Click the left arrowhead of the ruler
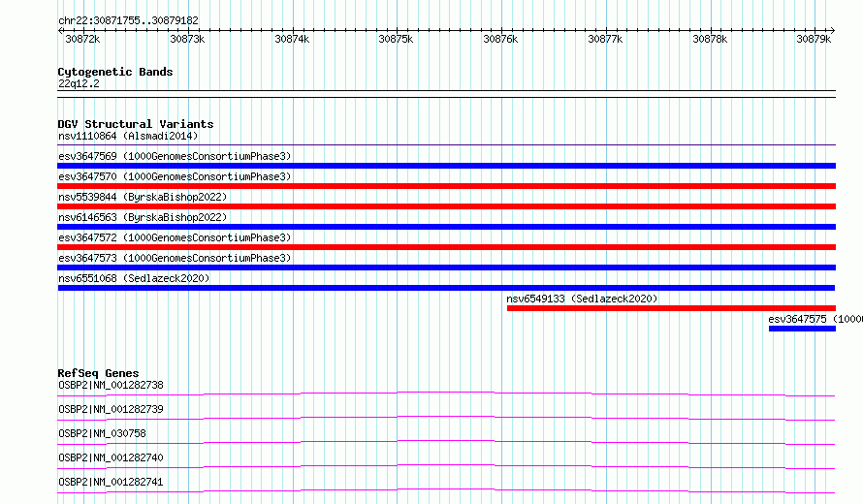Viewport: 863px width, 504px height. 60,31
